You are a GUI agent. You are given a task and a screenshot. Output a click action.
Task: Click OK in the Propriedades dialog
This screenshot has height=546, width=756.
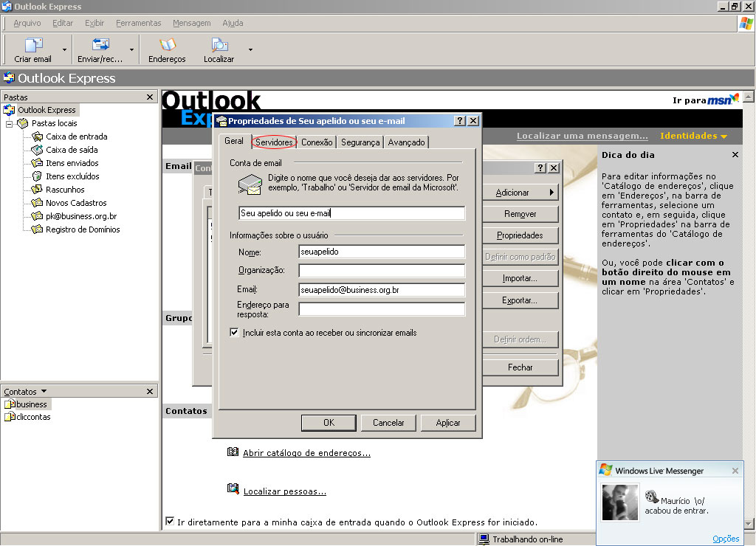pos(329,423)
